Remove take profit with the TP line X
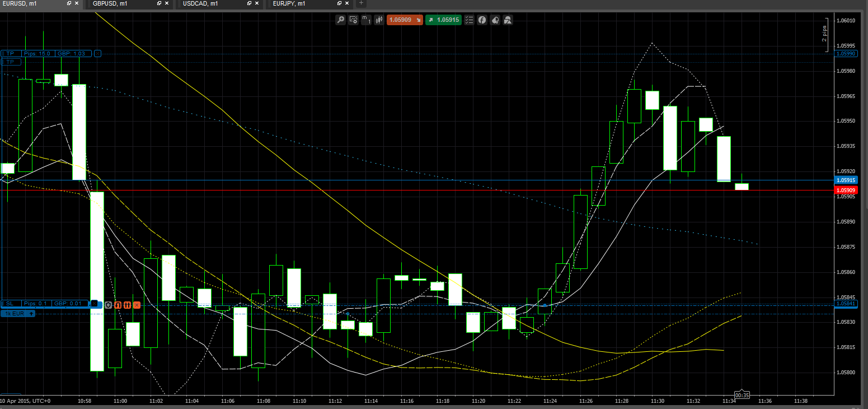Viewport: 868px width, 409px height. pyautogui.click(x=98, y=53)
